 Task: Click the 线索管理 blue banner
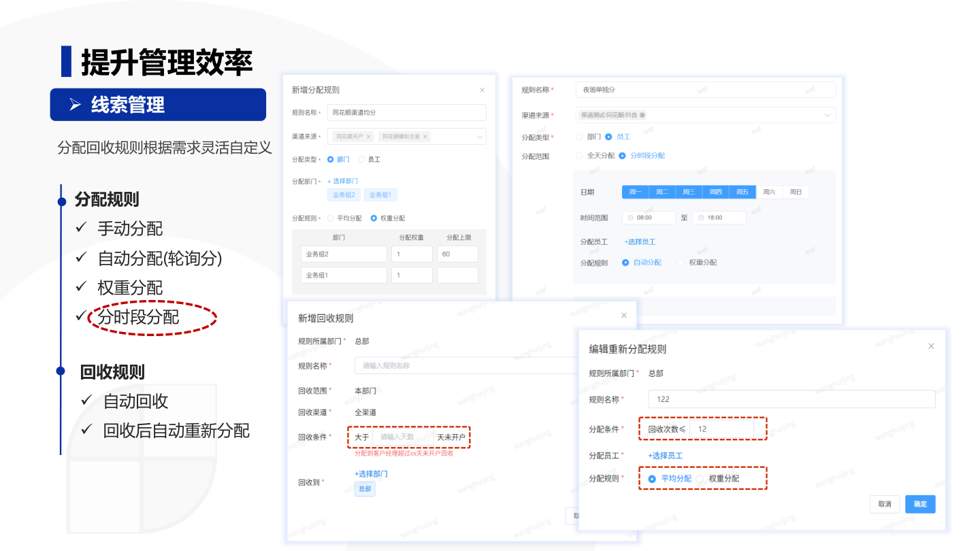coord(158,105)
